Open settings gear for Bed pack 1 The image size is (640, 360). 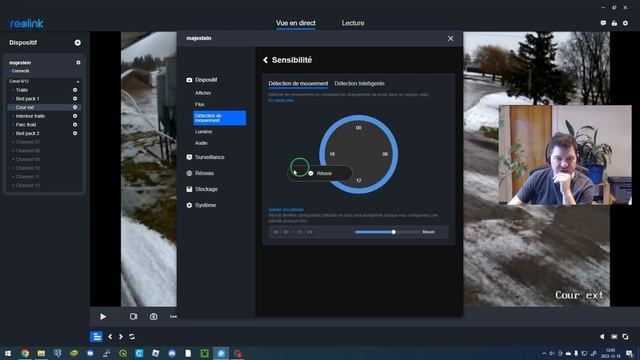pyautogui.click(x=75, y=99)
